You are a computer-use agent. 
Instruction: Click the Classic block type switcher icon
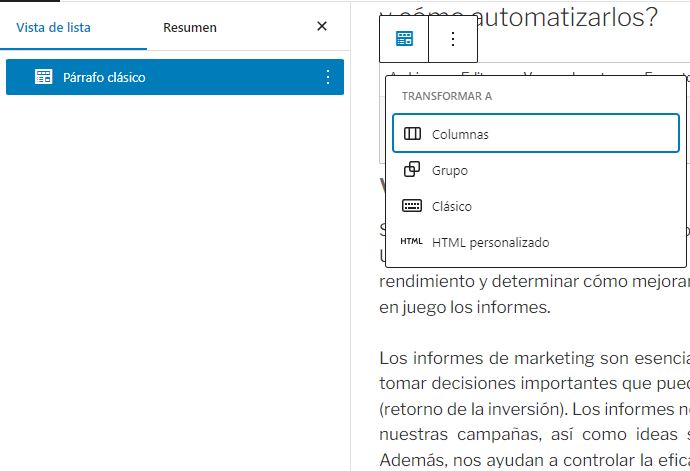[404, 39]
